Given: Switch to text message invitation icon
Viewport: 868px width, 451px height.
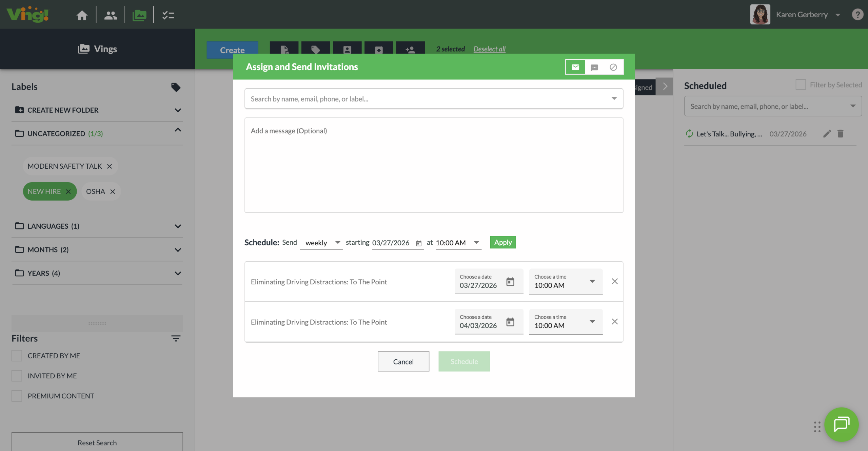Looking at the screenshot, I should (594, 67).
